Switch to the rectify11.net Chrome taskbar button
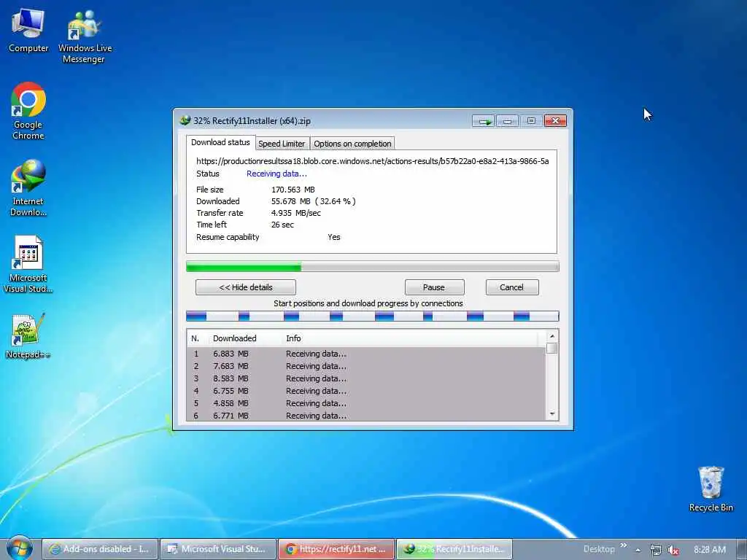The width and height of the screenshot is (747, 560). click(x=336, y=549)
